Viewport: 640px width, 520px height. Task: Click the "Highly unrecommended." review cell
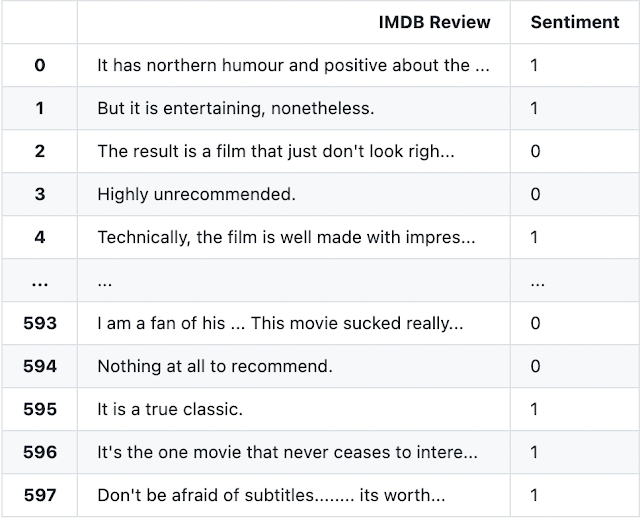tap(196, 194)
